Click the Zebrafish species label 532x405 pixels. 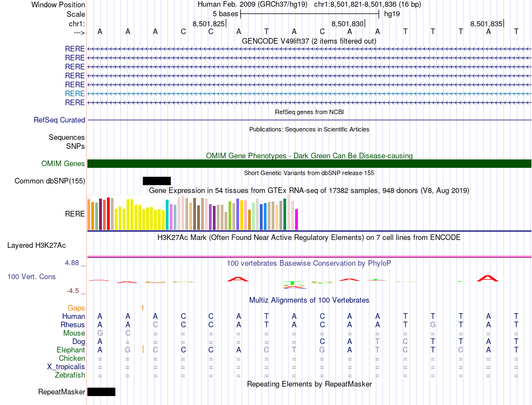70,375
